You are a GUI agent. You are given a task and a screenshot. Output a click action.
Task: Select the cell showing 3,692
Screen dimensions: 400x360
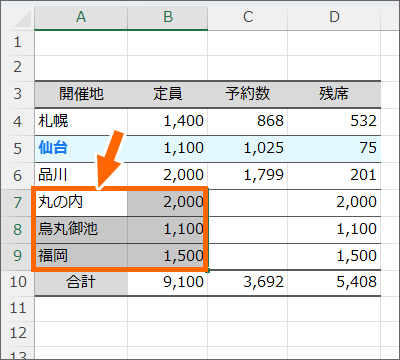[x=248, y=283]
